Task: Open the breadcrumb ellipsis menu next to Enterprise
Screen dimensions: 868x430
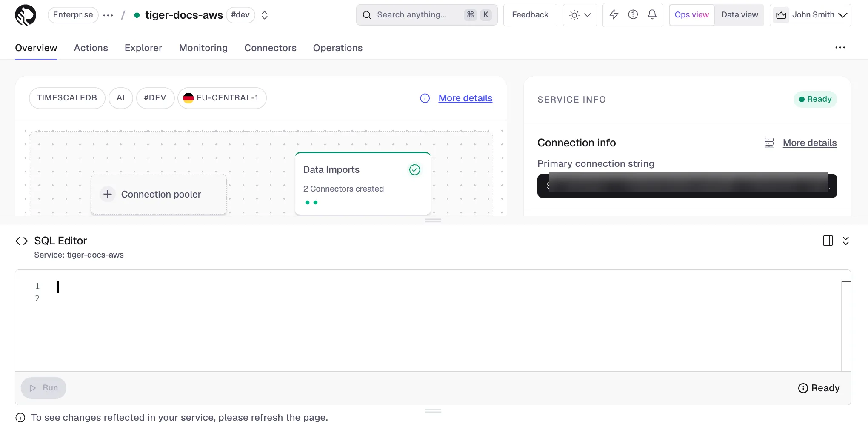Action: pos(108,15)
